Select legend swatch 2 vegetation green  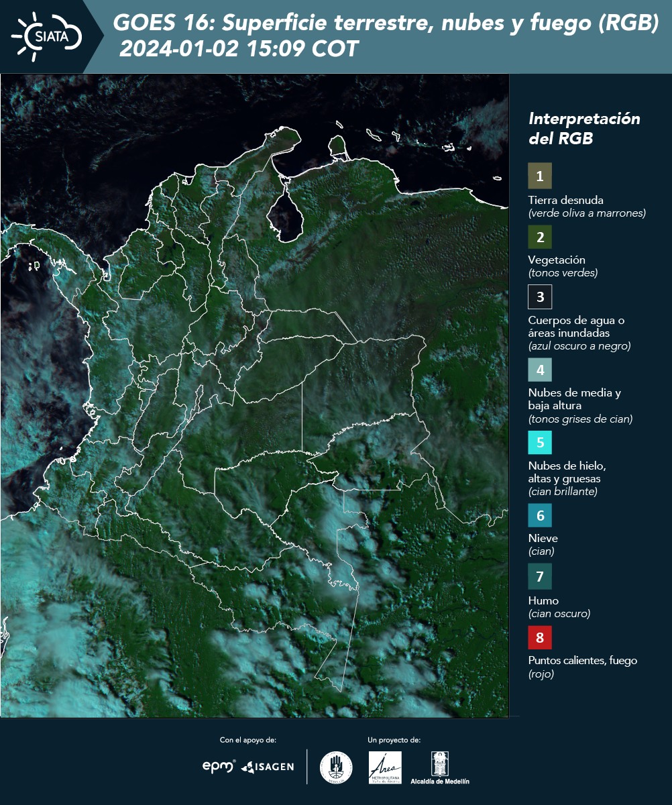[x=540, y=236]
